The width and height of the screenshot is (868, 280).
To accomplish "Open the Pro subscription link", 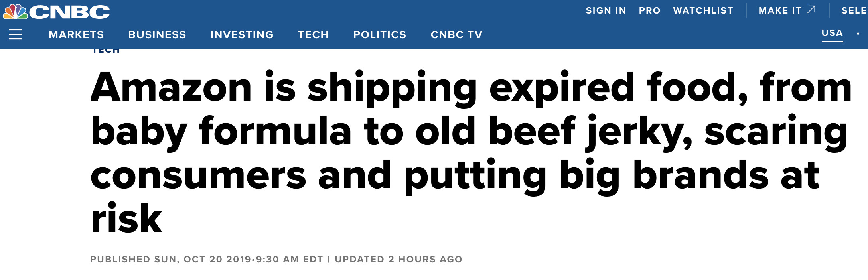I will pyautogui.click(x=649, y=11).
